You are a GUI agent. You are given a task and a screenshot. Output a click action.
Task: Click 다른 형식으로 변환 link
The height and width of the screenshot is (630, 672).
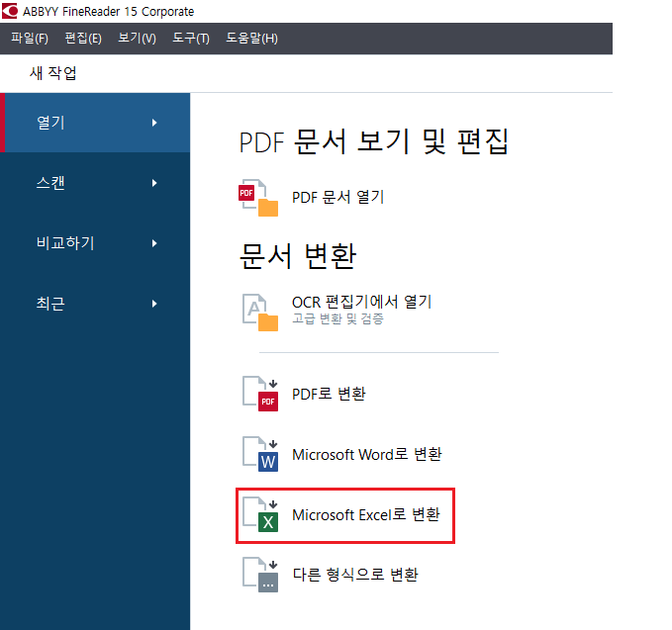pyautogui.click(x=355, y=575)
